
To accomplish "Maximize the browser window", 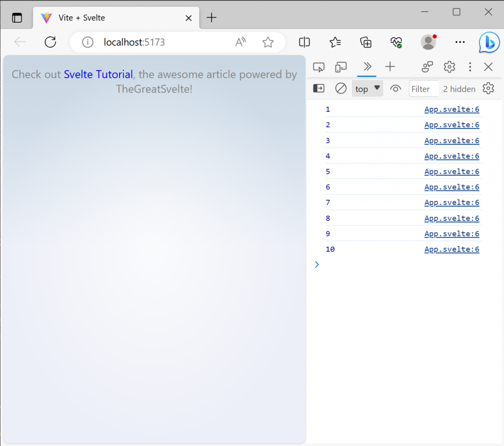I will pos(456,12).
